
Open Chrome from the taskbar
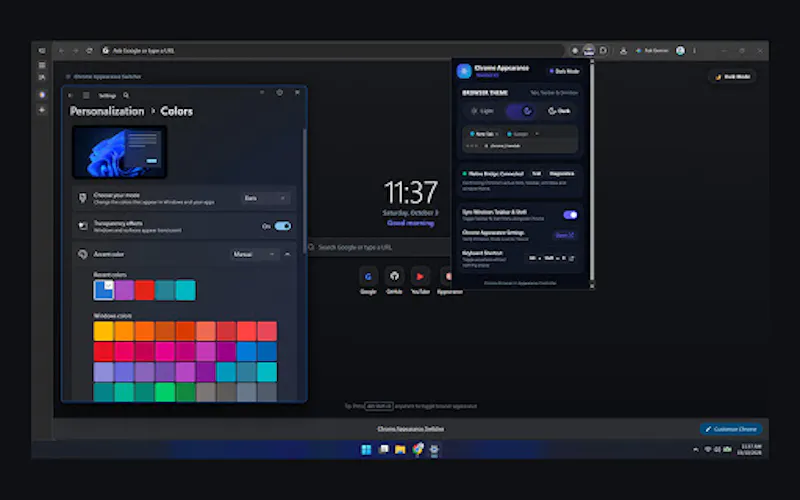417,449
